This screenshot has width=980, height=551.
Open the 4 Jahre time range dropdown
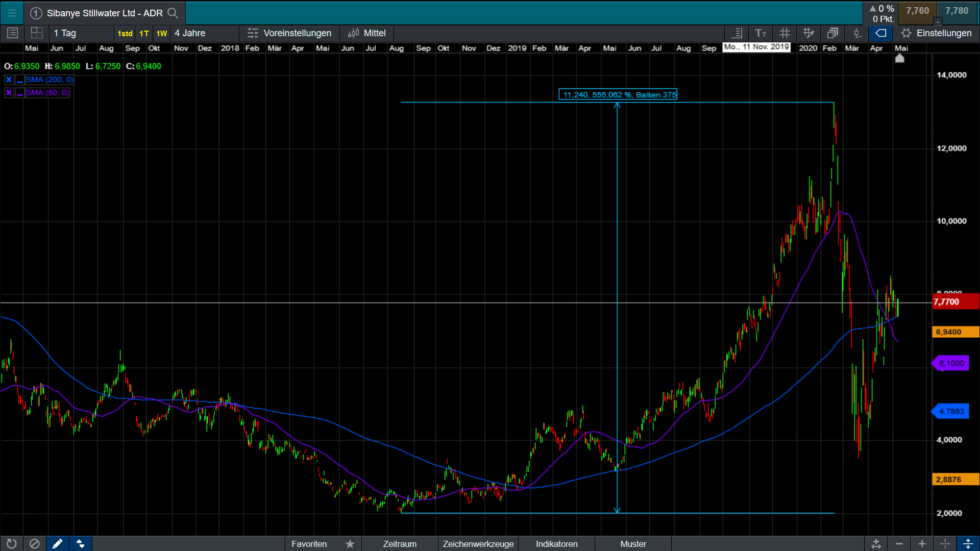204,33
